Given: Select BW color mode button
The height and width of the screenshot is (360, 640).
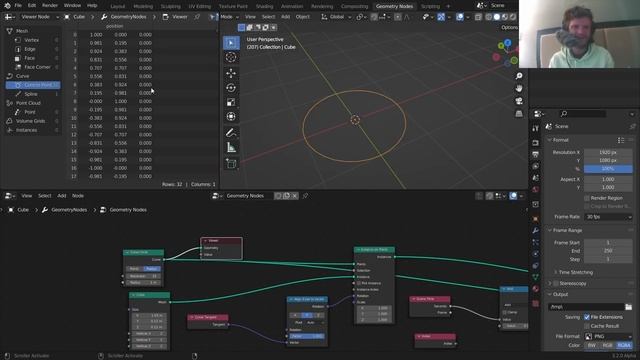Looking at the screenshot, I should (591, 345).
